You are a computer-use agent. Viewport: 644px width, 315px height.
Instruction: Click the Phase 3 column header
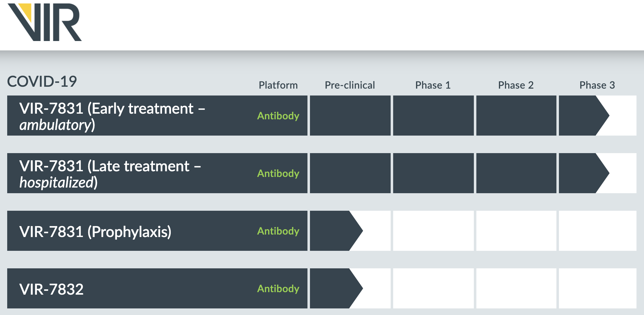[597, 85]
